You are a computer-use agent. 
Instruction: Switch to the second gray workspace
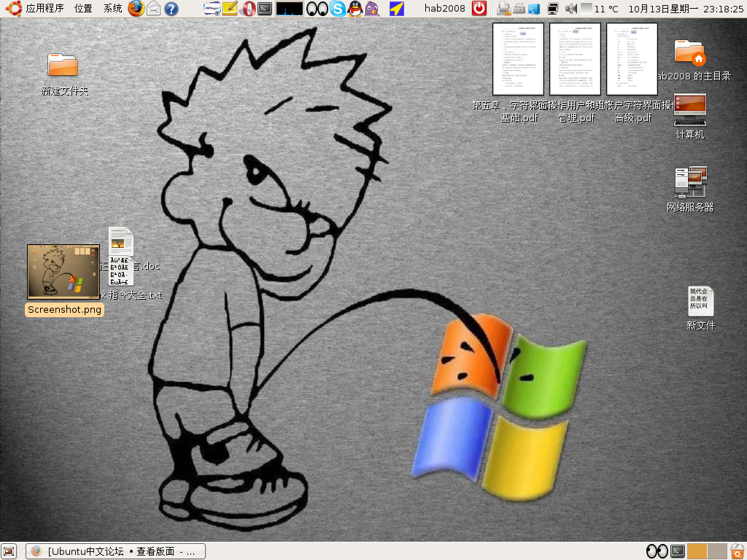tap(717, 551)
